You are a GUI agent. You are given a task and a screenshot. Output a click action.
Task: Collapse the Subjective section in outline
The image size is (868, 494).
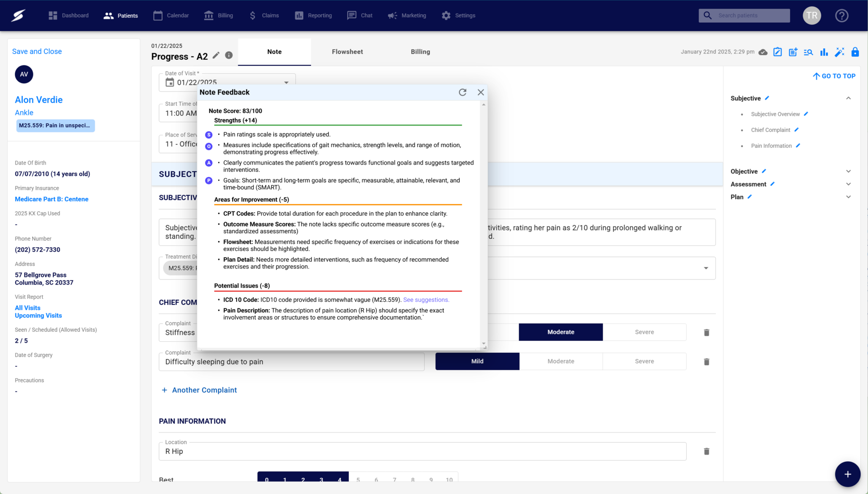pyautogui.click(x=848, y=98)
